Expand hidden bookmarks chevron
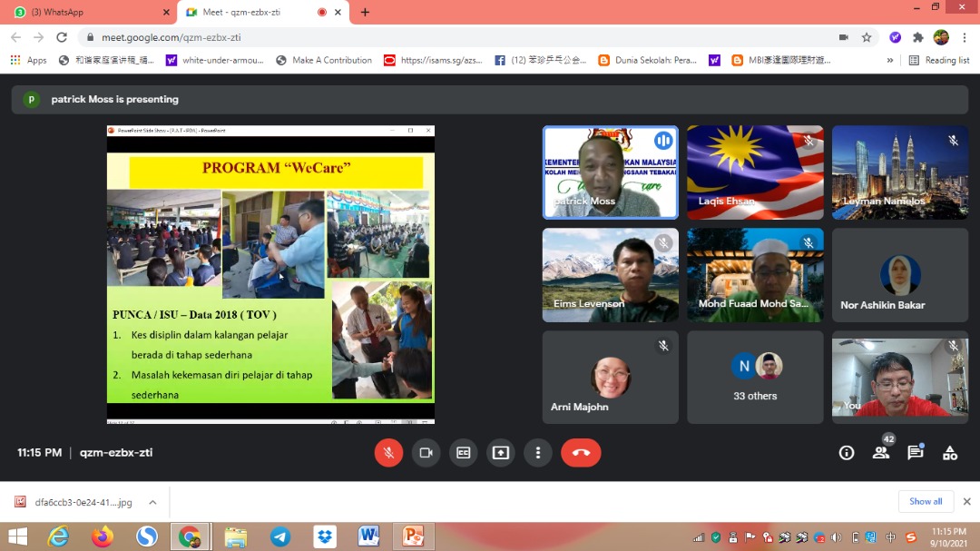Viewport: 980px width, 551px height. pyautogui.click(x=889, y=60)
